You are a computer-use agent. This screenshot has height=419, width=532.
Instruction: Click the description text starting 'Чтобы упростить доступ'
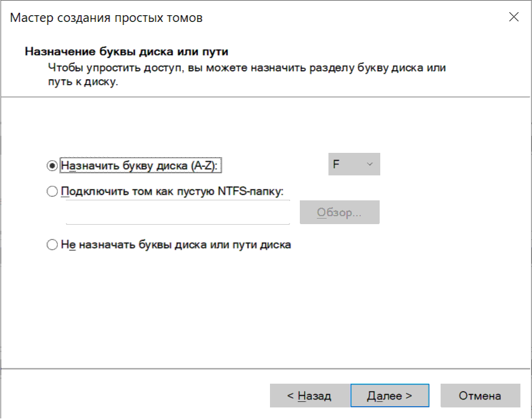click(x=247, y=74)
